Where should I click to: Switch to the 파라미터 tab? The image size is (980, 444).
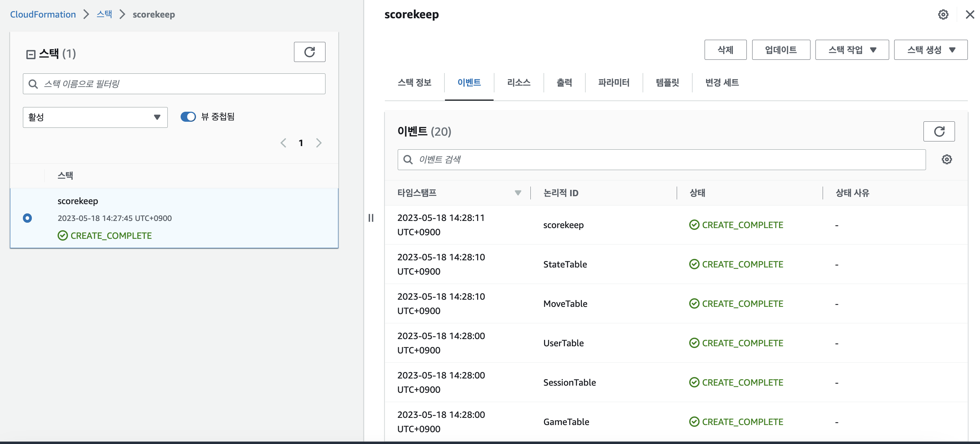pyautogui.click(x=613, y=82)
